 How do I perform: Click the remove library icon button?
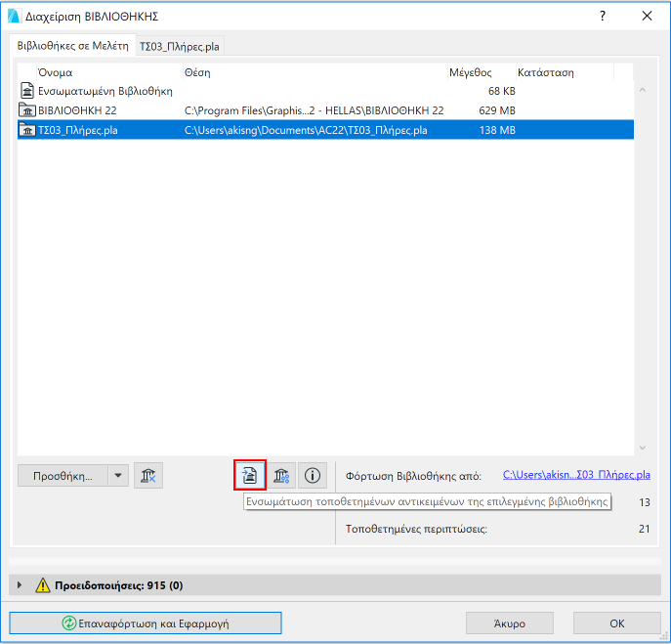click(148, 475)
